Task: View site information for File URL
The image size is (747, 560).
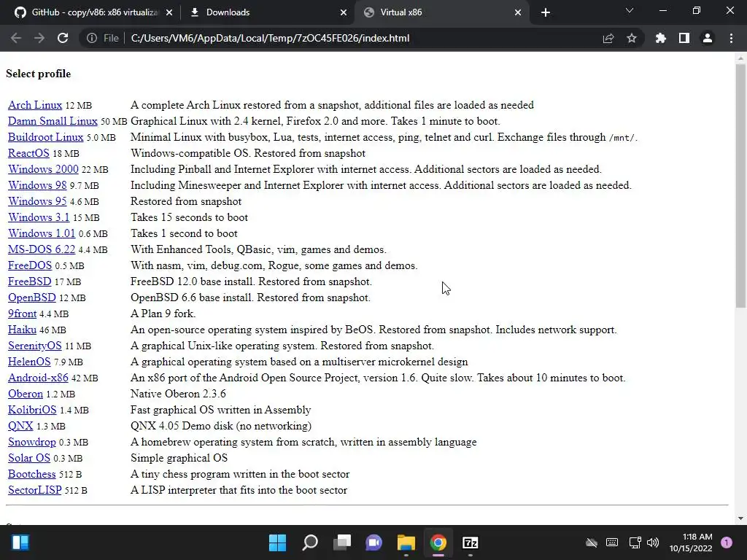Action: (102, 38)
